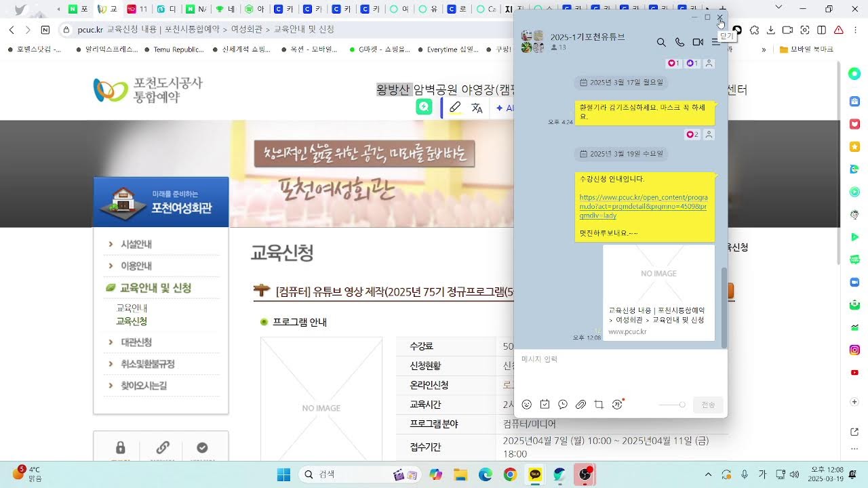
Task: Open the chat room hamburger menu
Action: coord(716,42)
